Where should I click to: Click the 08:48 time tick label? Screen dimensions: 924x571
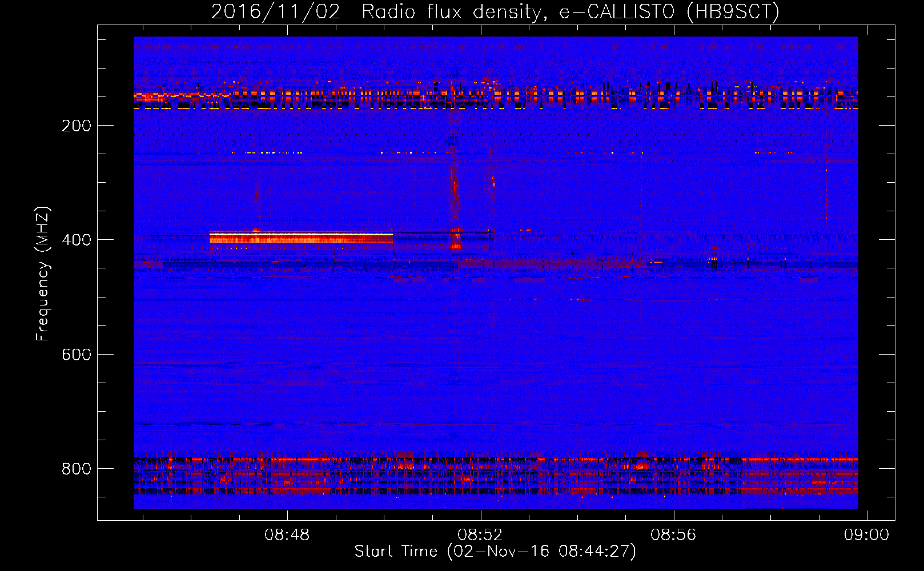(x=287, y=535)
